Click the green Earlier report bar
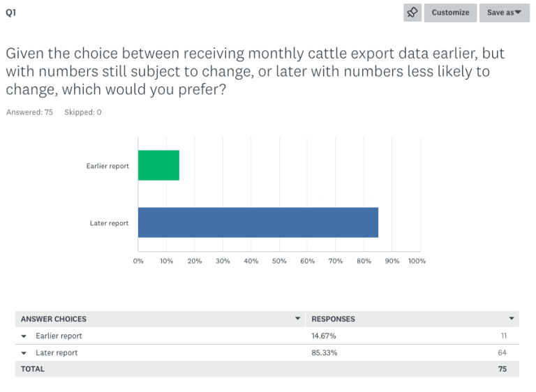This screenshot has width=536, height=392. pyautogui.click(x=158, y=165)
